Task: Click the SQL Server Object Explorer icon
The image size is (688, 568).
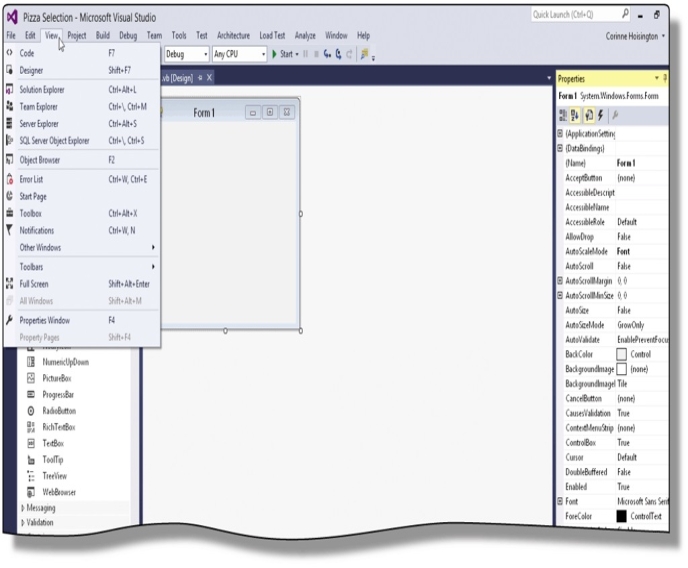Action: 9,140
